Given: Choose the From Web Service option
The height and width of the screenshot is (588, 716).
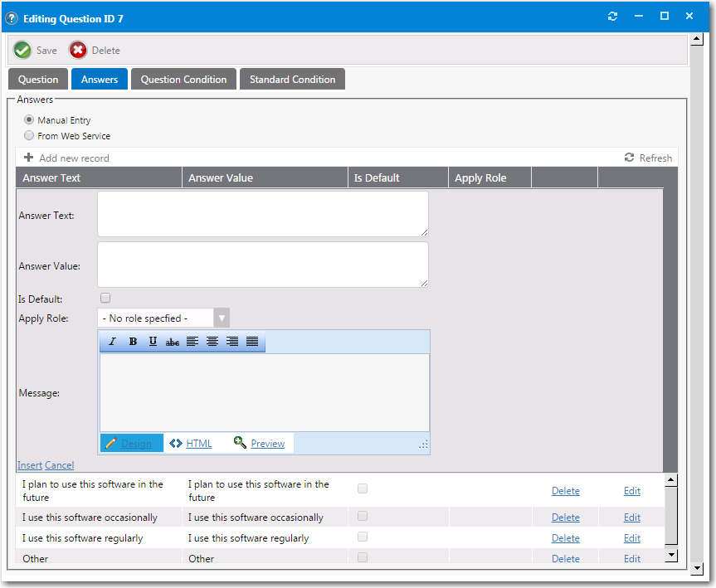Looking at the screenshot, I should pos(29,135).
